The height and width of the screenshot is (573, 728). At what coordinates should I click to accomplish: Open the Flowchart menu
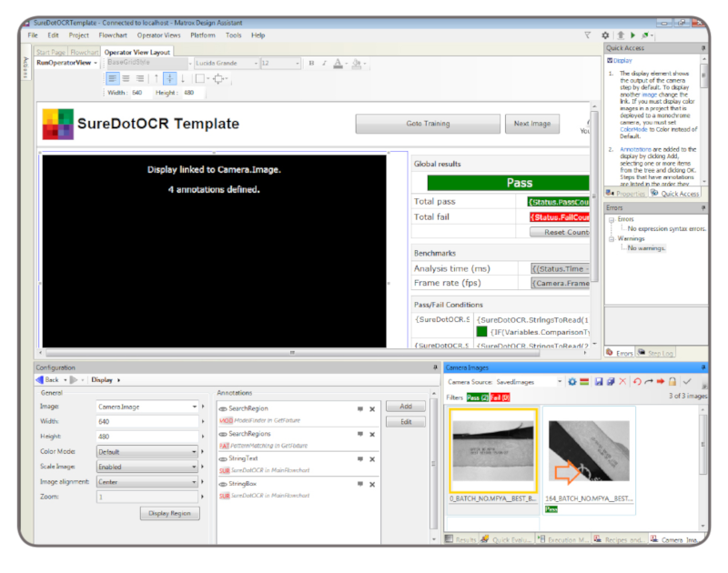(112, 35)
